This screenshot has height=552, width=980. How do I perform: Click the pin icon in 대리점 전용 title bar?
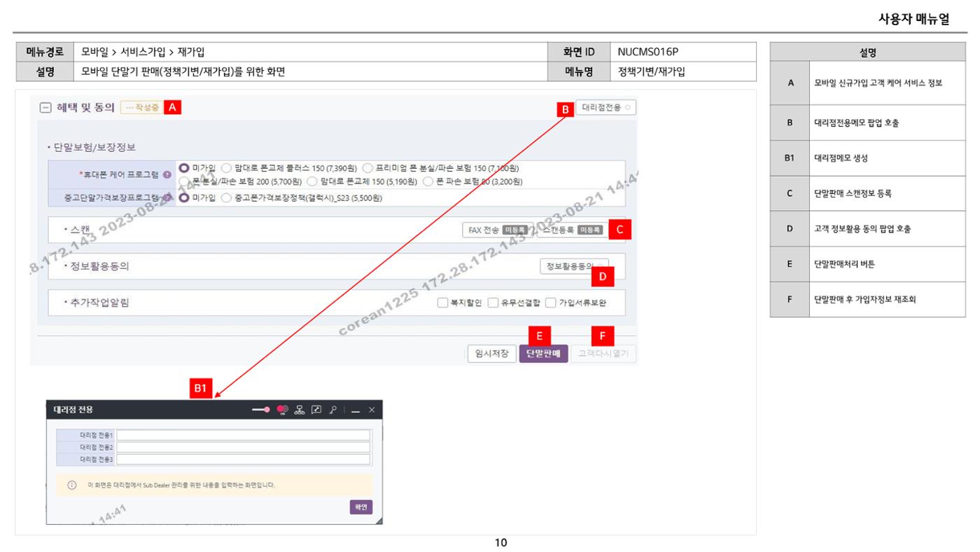pos(334,410)
